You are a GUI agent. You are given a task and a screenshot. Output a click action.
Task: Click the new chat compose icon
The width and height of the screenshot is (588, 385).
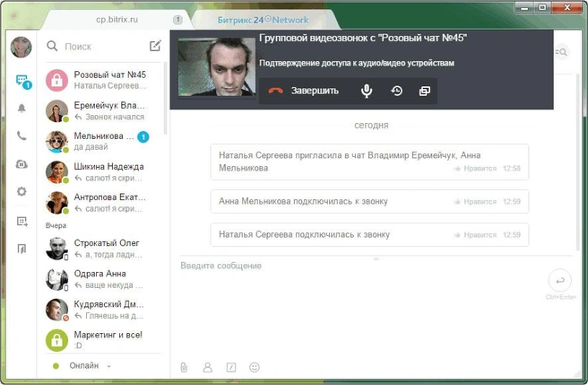tap(155, 46)
